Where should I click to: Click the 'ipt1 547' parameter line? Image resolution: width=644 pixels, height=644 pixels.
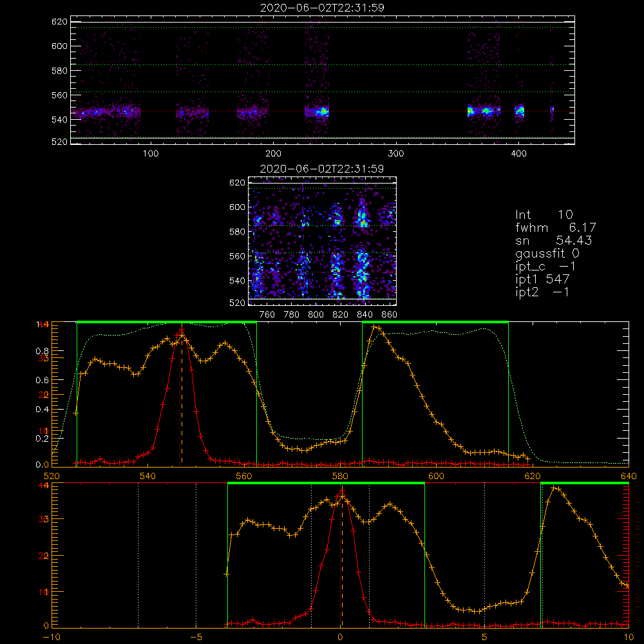542,279
